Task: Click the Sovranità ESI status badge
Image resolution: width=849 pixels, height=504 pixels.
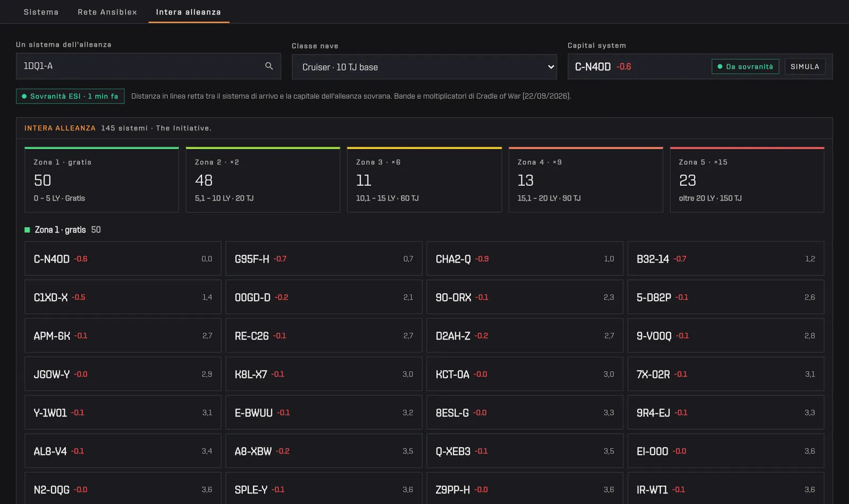Action: click(x=70, y=96)
